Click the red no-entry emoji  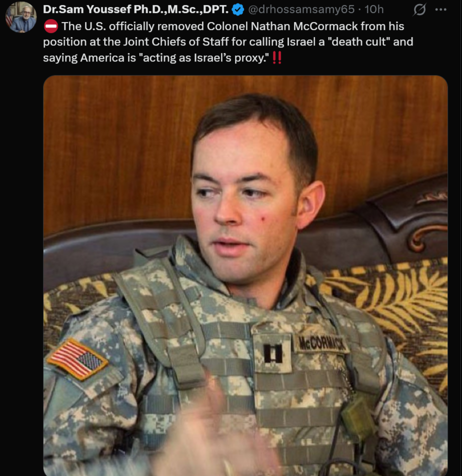(x=50, y=26)
